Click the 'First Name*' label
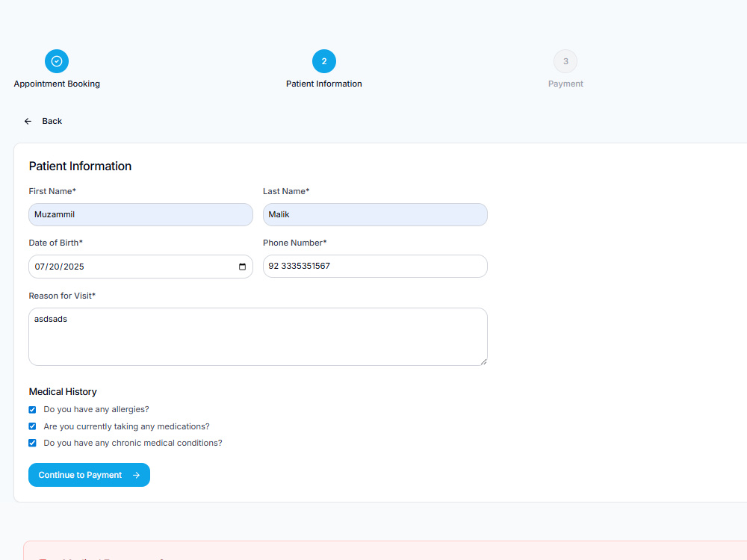 (x=52, y=191)
